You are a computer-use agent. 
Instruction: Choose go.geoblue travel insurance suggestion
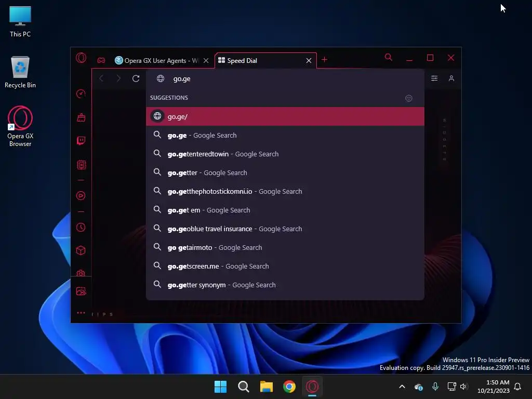tap(285, 229)
